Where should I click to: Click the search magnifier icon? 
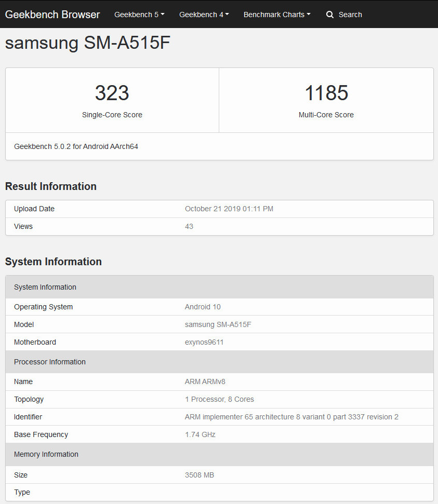(330, 15)
